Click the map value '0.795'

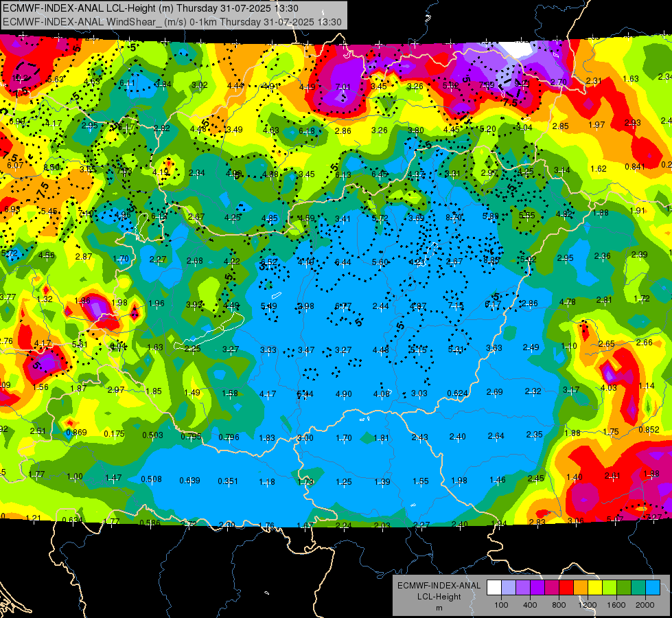pos(191,437)
